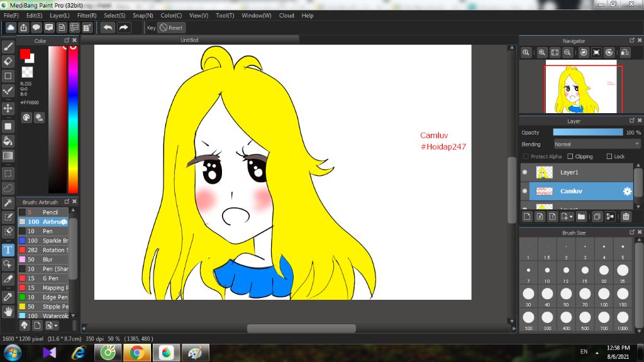This screenshot has width=644, height=362.
Task: Open the Blending mode dropdown
Action: coord(597,144)
